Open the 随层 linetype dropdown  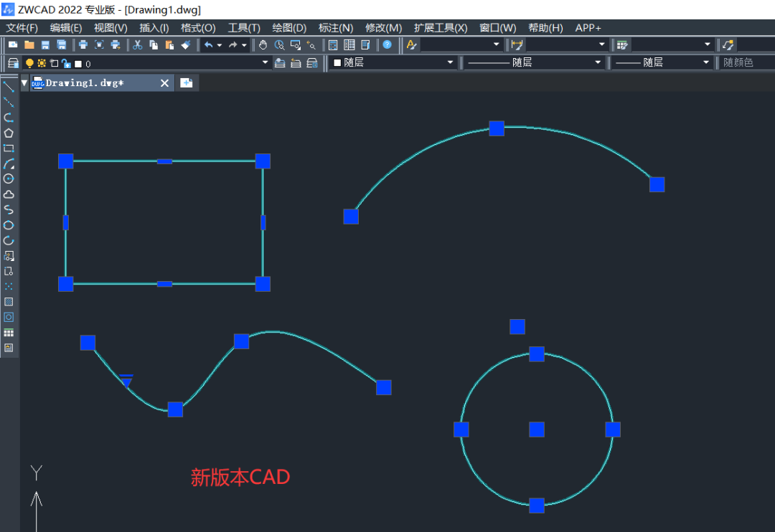click(598, 62)
